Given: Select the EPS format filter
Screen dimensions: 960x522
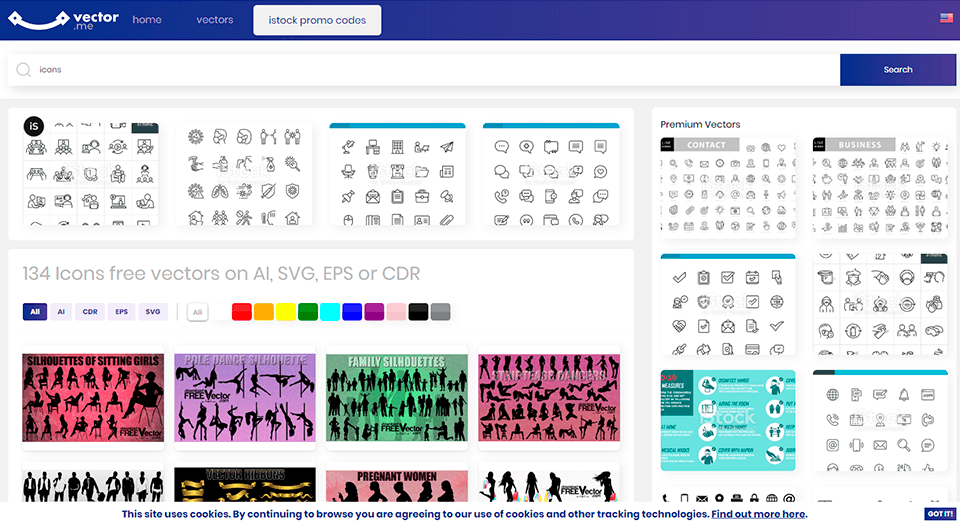Looking at the screenshot, I should point(121,312).
